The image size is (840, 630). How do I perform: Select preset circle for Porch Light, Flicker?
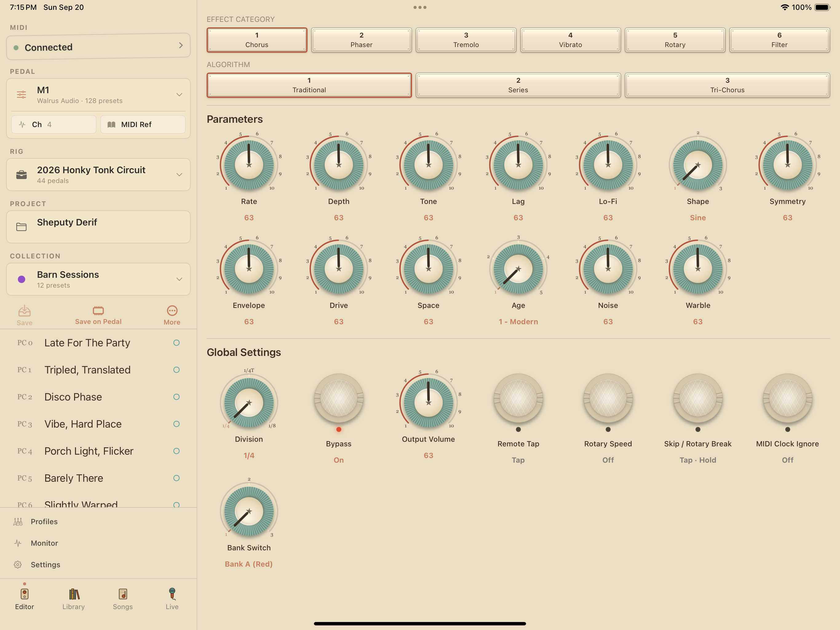tap(176, 451)
